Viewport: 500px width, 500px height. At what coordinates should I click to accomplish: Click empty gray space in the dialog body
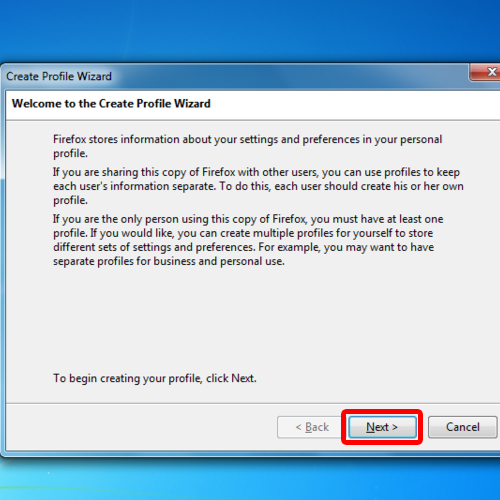point(250,320)
